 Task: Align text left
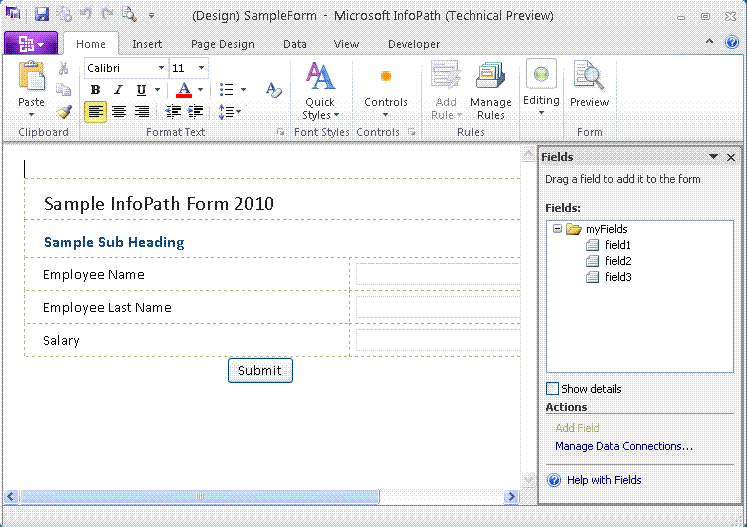[95, 112]
